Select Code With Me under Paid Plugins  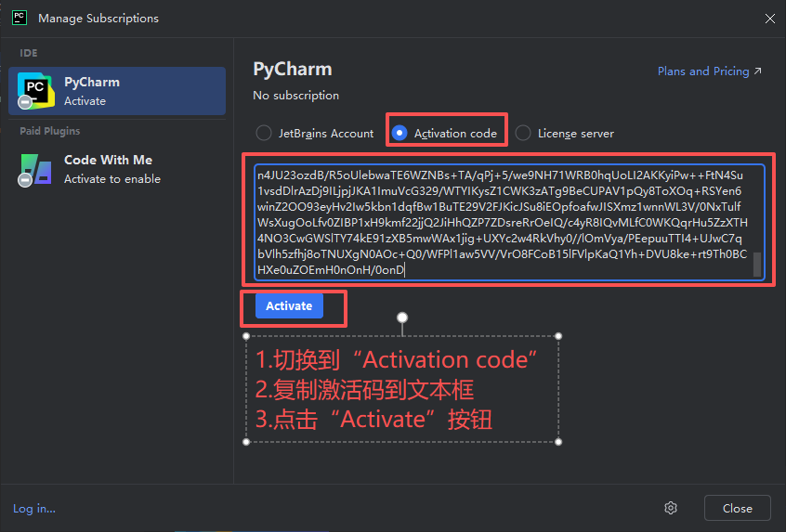(117, 169)
